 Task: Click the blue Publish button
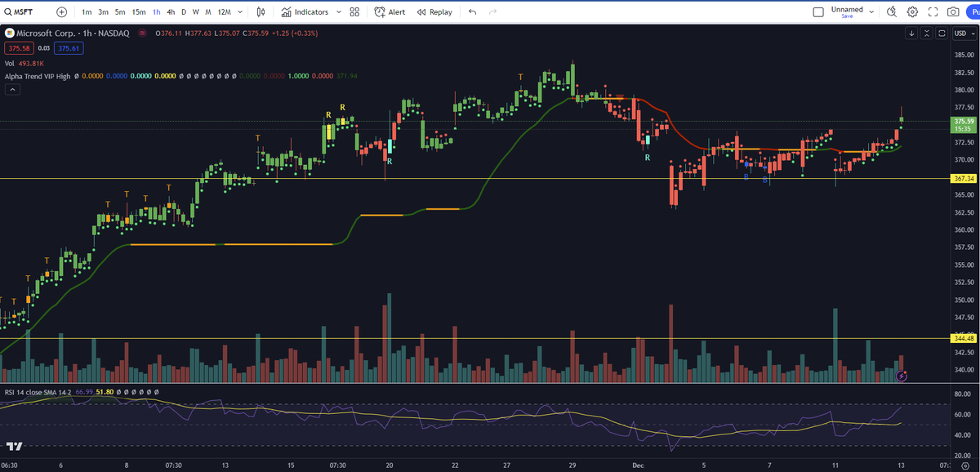pyautogui.click(x=973, y=12)
